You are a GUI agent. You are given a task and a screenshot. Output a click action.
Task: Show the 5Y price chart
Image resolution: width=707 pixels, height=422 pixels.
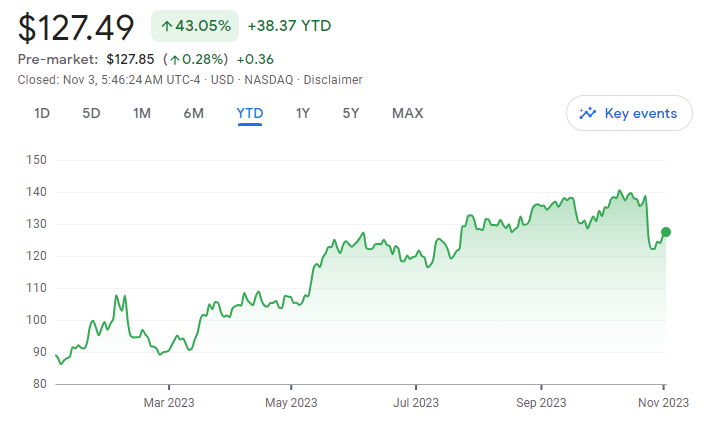tap(351, 113)
